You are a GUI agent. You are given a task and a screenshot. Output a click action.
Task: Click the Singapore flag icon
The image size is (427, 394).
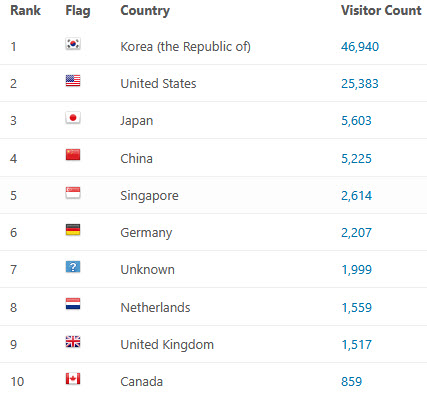point(73,193)
